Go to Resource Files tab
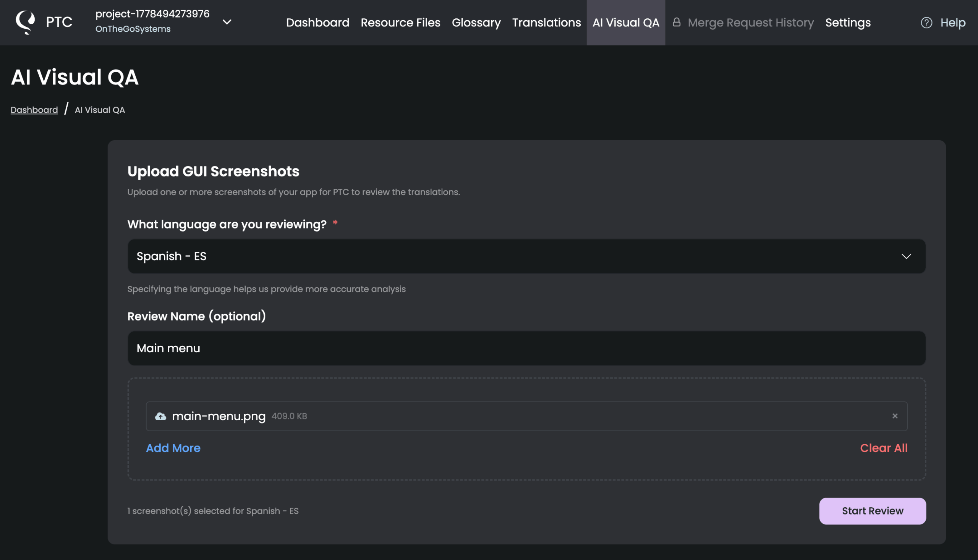The height and width of the screenshot is (560, 978). pyautogui.click(x=400, y=22)
